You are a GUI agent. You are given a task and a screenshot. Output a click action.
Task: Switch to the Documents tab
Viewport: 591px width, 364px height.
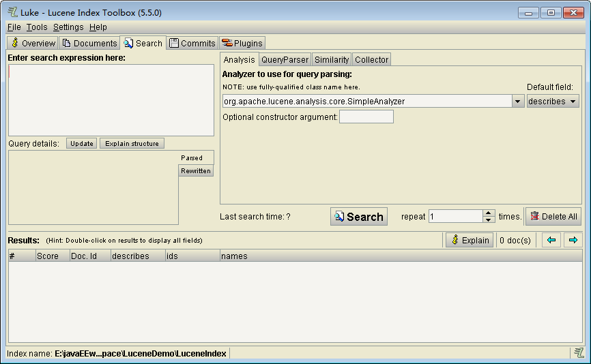[89, 43]
